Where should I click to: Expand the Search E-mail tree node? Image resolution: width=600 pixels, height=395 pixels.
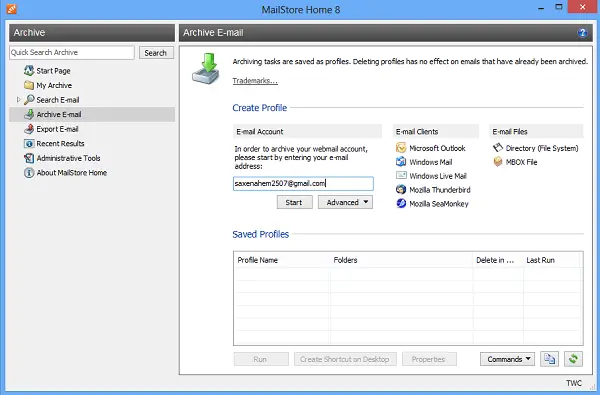coord(18,100)
